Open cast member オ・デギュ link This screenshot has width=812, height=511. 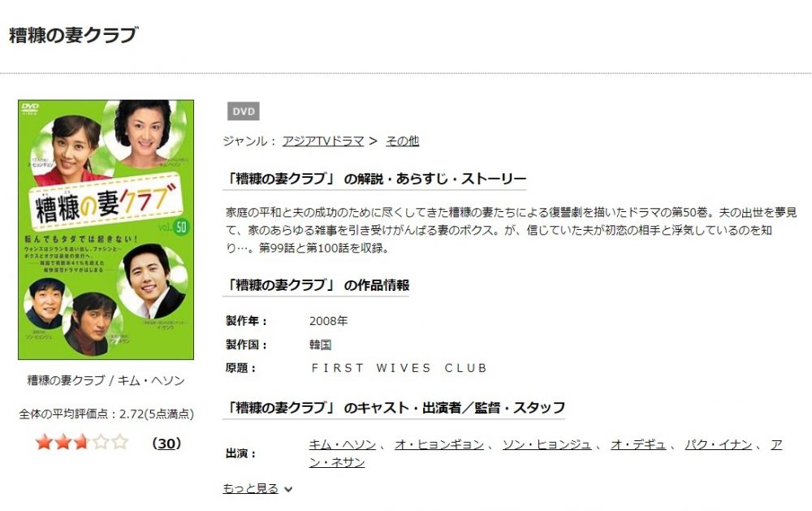click(638, 444)
